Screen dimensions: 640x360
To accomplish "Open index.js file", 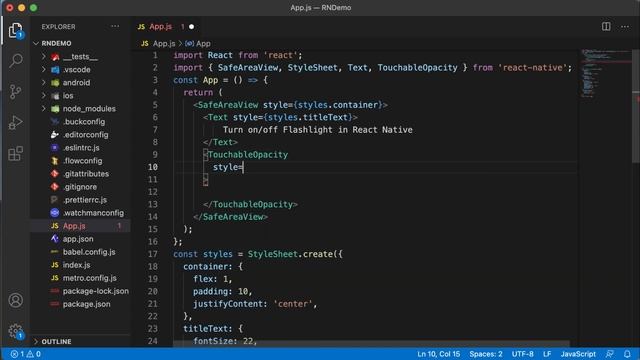I will (x=76, y=265).
